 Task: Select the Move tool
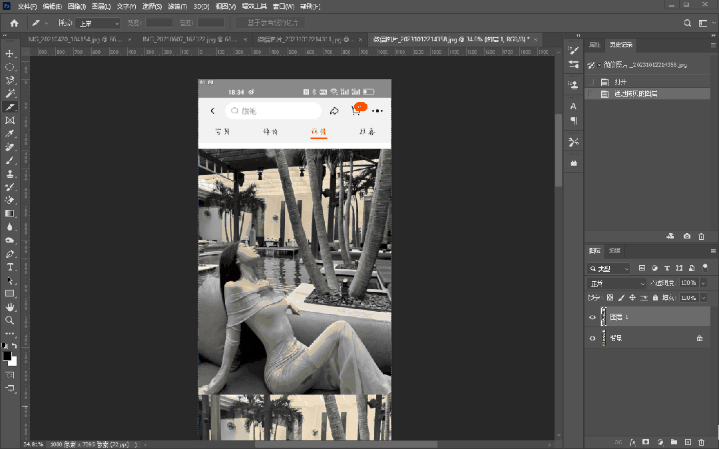pyautogui.click(x=10, y=54)
